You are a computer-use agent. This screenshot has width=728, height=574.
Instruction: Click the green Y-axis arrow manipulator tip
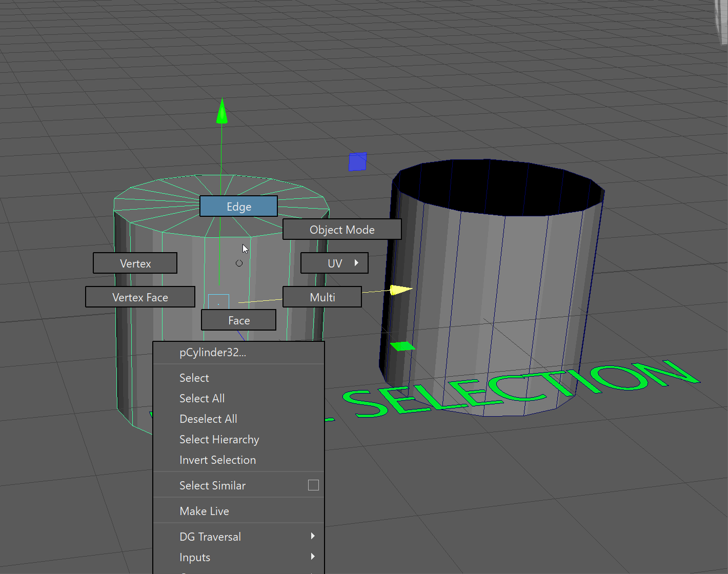[x=221, y=111]
